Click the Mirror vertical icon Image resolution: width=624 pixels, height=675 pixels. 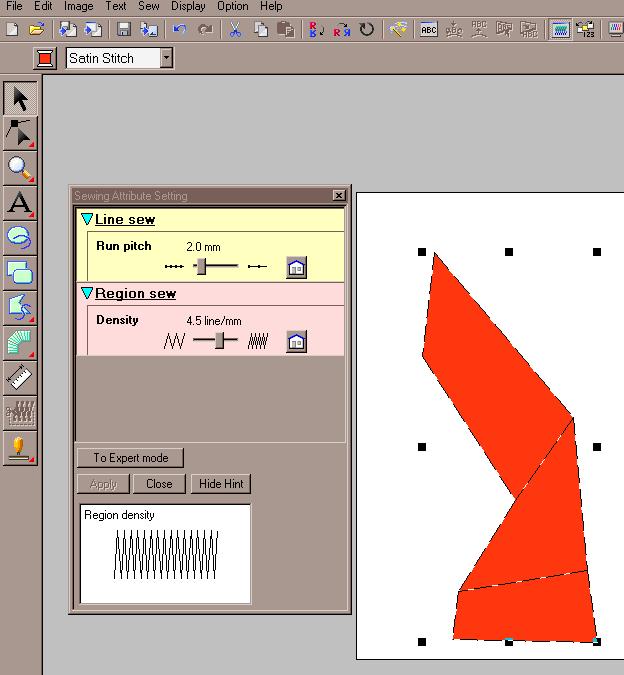(x=316, y=30)
